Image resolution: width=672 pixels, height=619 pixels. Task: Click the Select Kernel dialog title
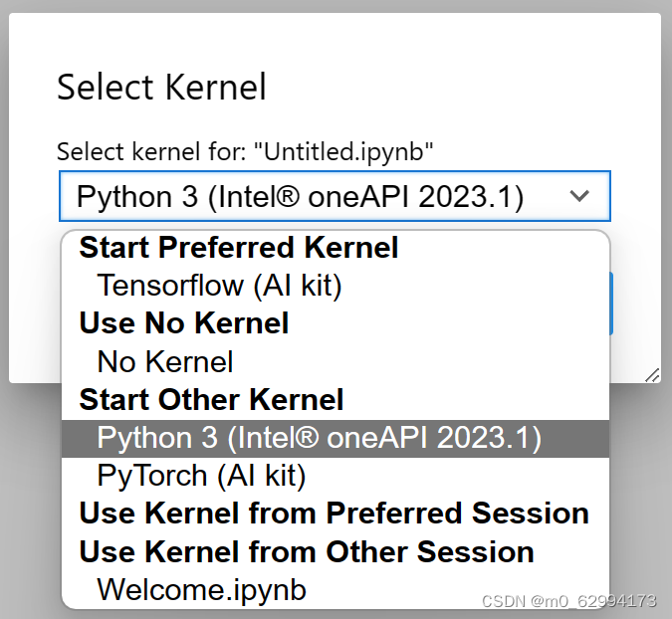(161, 88)
